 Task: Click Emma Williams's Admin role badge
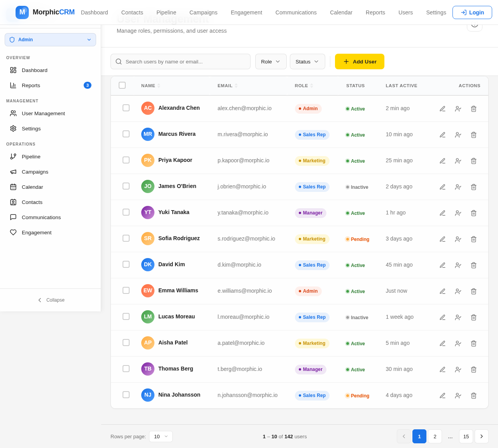tap(308, 291)
